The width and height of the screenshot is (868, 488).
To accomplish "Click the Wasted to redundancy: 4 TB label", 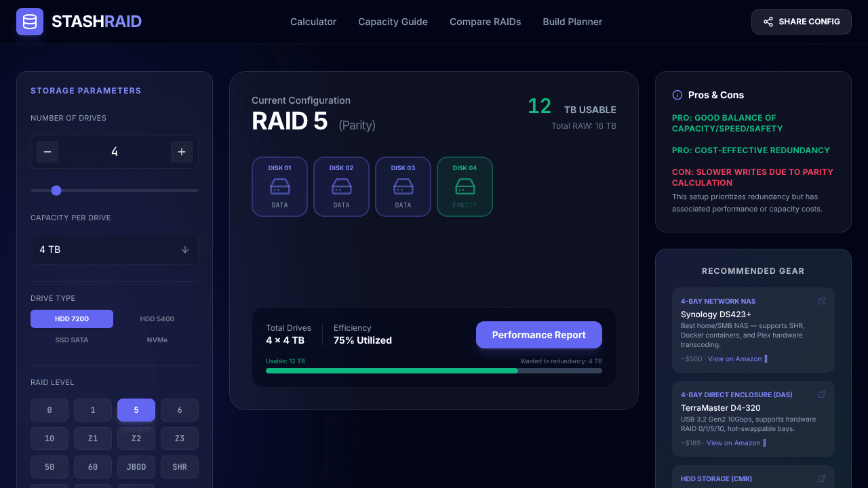I will pyautogui.click(x=561, y=361).
